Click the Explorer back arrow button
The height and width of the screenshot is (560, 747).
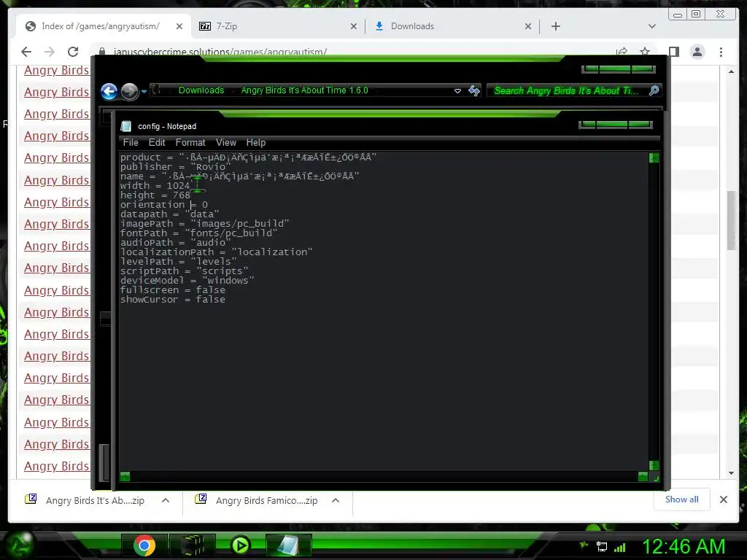click(109, 91)
